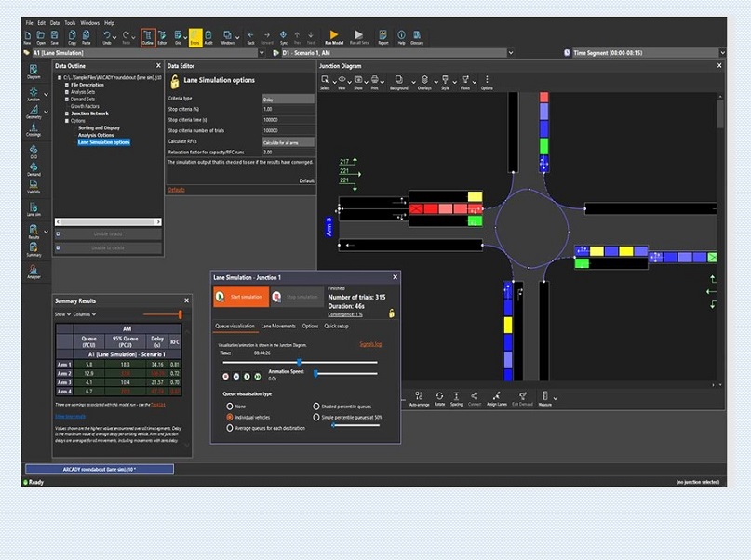Click the Audit toolbar icon
Viewport: 751px width, 560px height.
pos(208,37)
